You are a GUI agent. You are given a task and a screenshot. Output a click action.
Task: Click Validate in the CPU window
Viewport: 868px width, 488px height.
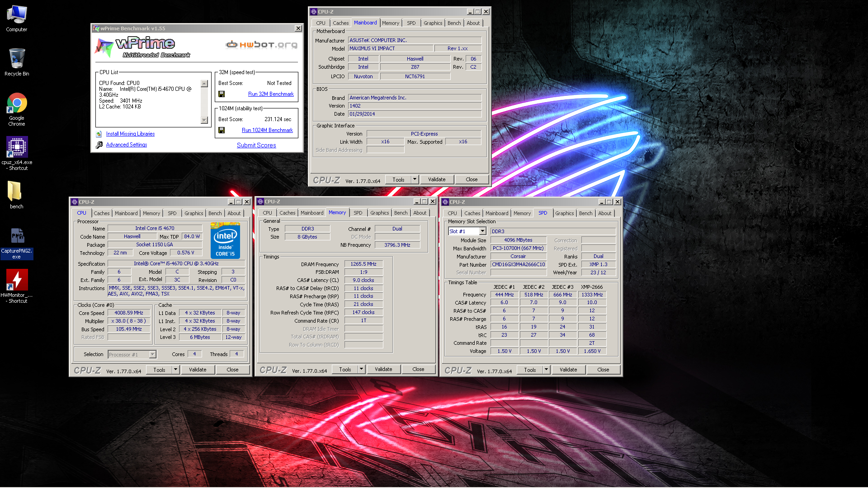click(198, 370)
